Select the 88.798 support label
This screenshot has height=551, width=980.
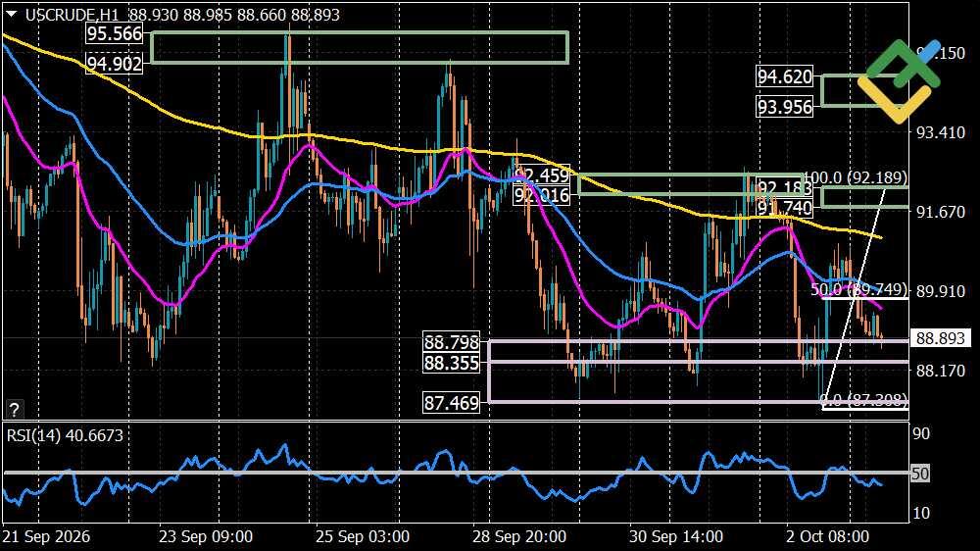[x=451, y=342]
